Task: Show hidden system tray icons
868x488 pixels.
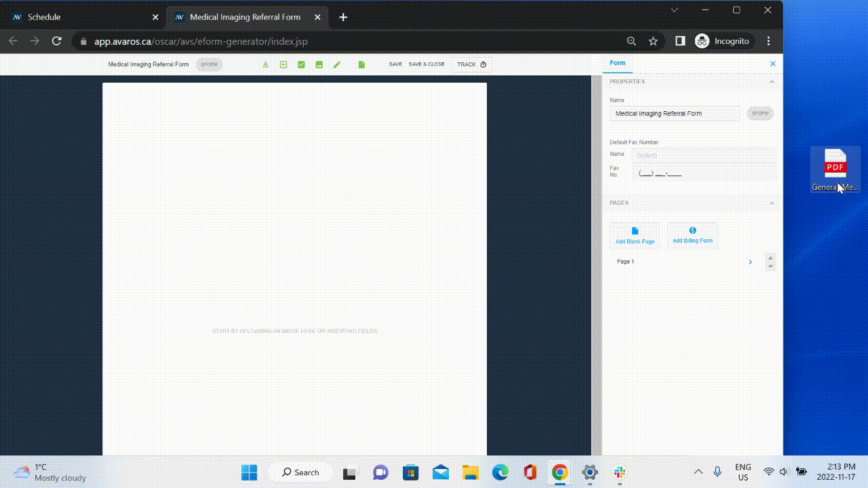Action: pos(698,472)
